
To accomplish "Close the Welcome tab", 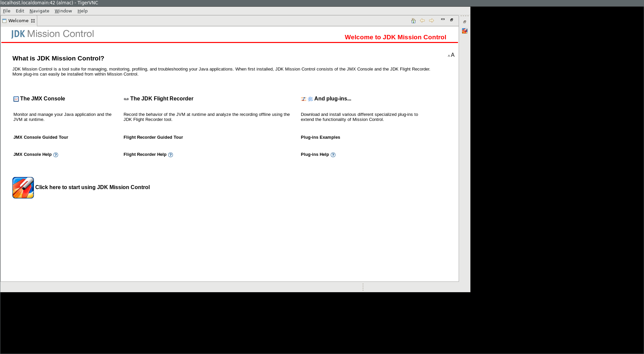I will [33, 21].
